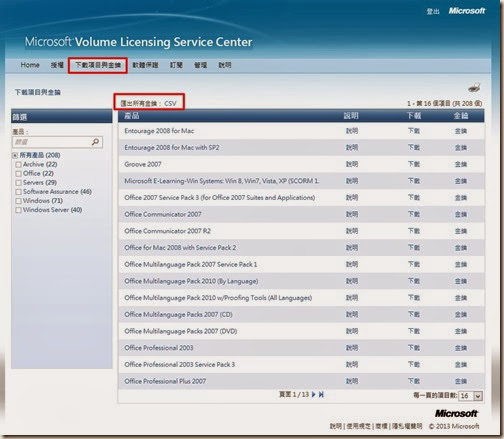This screenshot has height=439, width=504.
Task: Select the 下載項目與金鑰 menu tab
Action: (98, 65)
